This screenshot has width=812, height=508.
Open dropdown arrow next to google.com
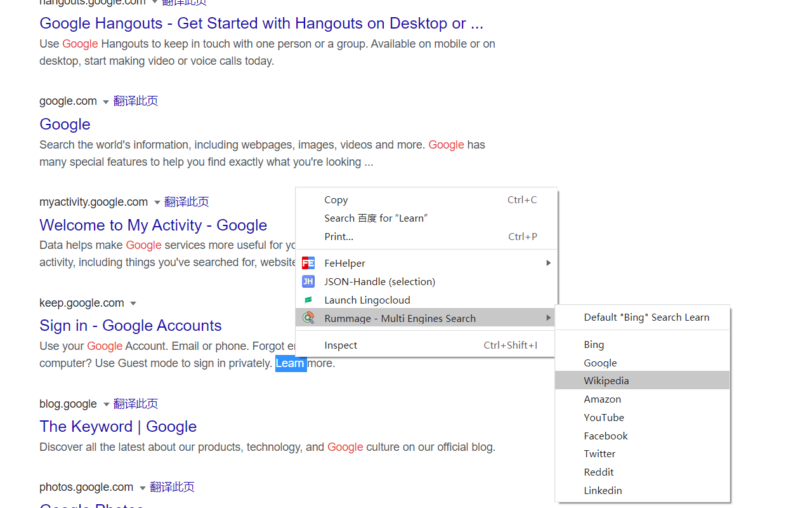[106, 102]
